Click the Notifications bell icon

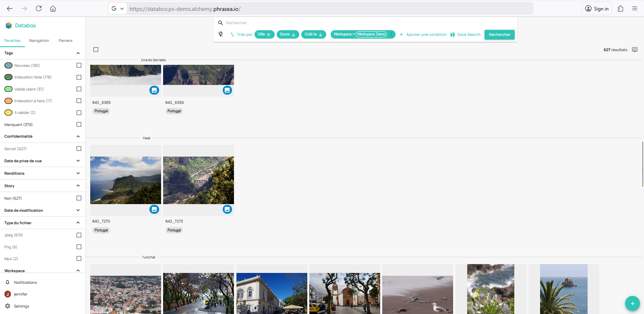tap(8, 282)
